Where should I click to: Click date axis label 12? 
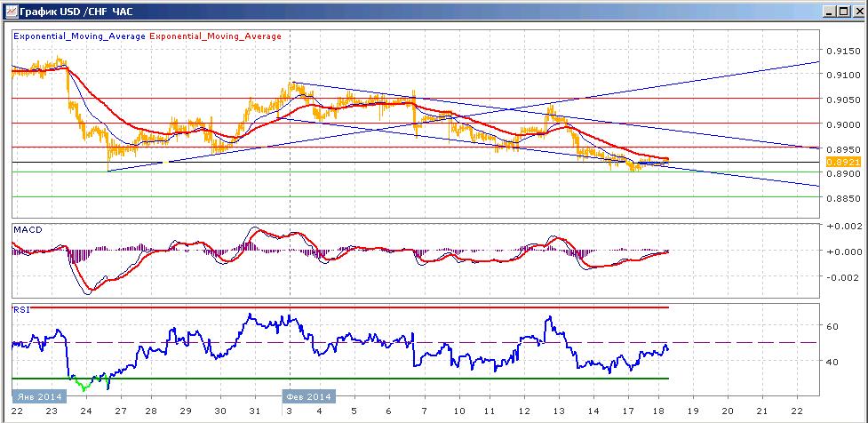[523, 412]
